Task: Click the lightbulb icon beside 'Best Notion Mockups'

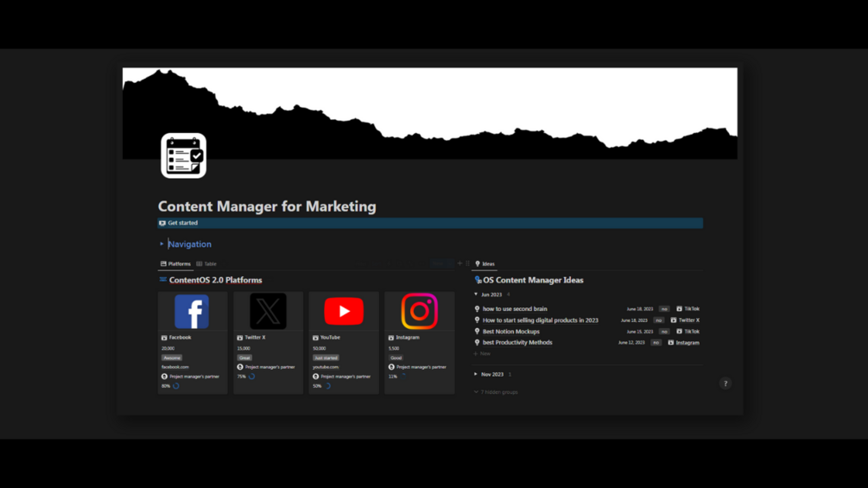Action: 477,332
